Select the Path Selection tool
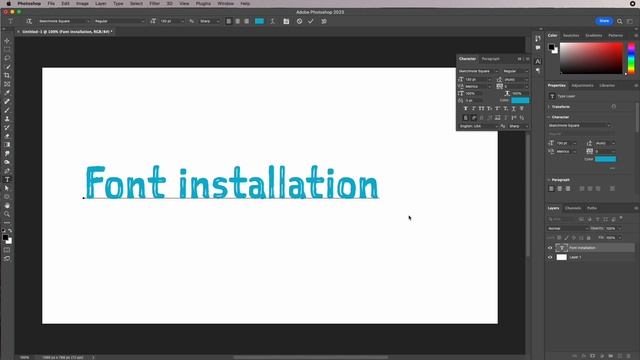The image size is (640, 360). point(7,188)
